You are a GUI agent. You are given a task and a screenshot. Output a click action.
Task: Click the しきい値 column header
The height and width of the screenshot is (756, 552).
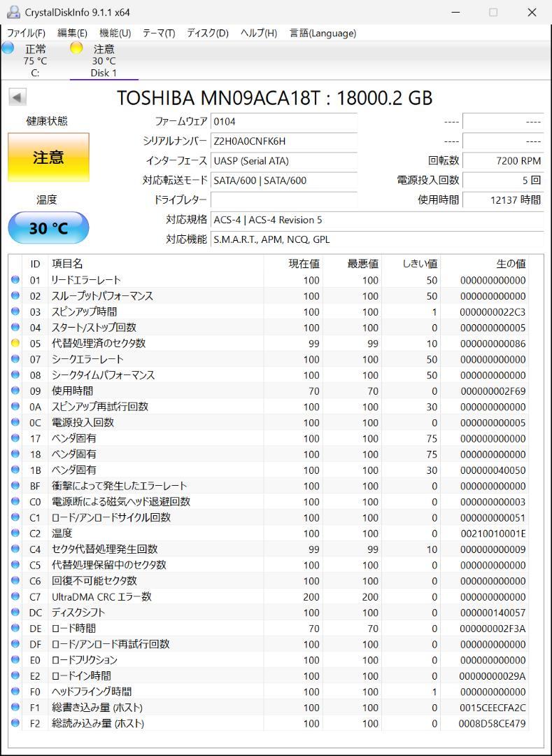pos(411,264)
